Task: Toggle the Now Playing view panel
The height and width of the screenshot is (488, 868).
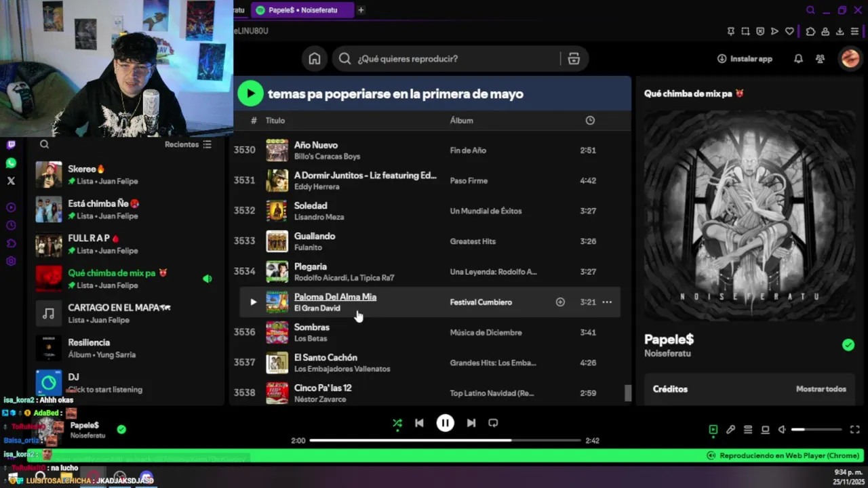Action: pyautogui.click(x=713, y=430)
